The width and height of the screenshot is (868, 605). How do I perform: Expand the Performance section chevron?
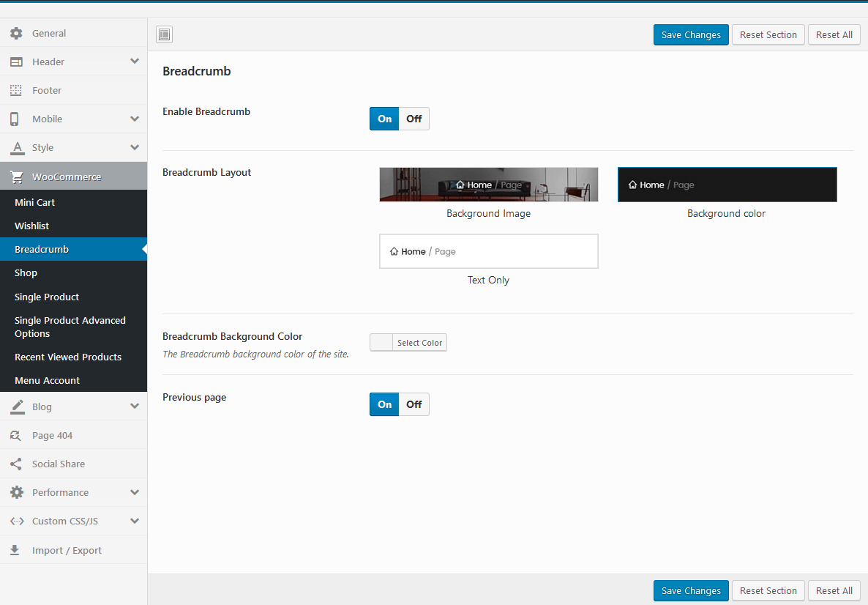[135, 492]
